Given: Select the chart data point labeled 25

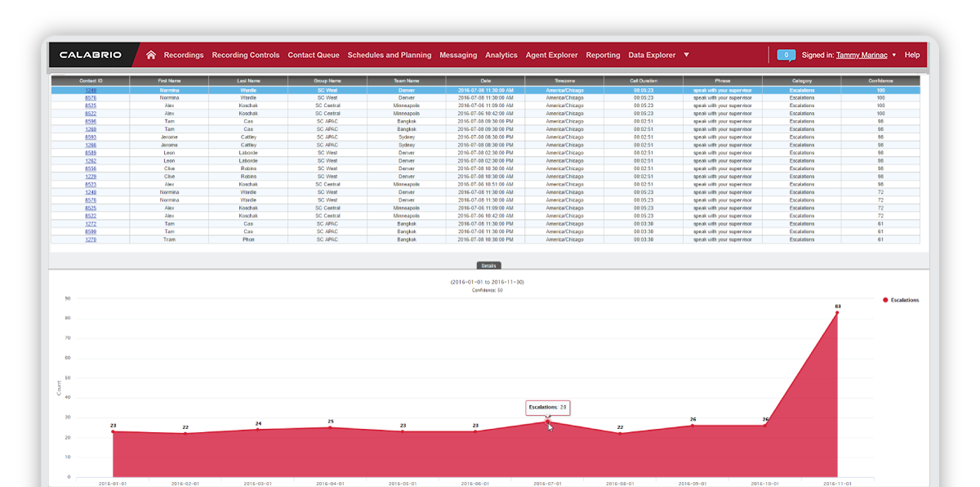Looking at the screenshot, I should tap(331, 427).
